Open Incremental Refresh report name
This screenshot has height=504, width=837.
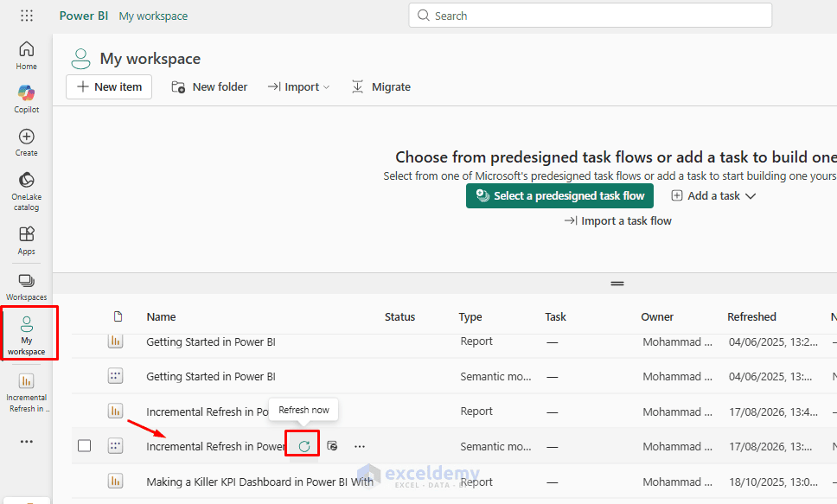click(x=208, y=411)
